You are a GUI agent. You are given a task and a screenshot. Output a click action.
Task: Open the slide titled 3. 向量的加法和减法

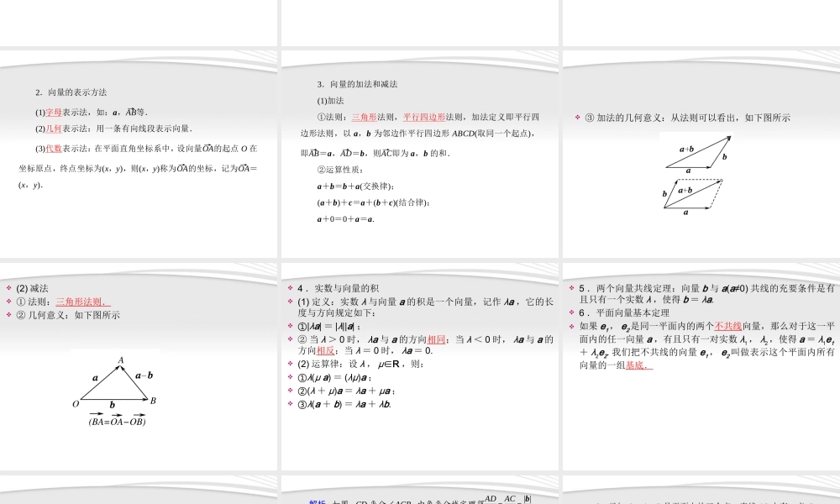click(x=419, y=155)
